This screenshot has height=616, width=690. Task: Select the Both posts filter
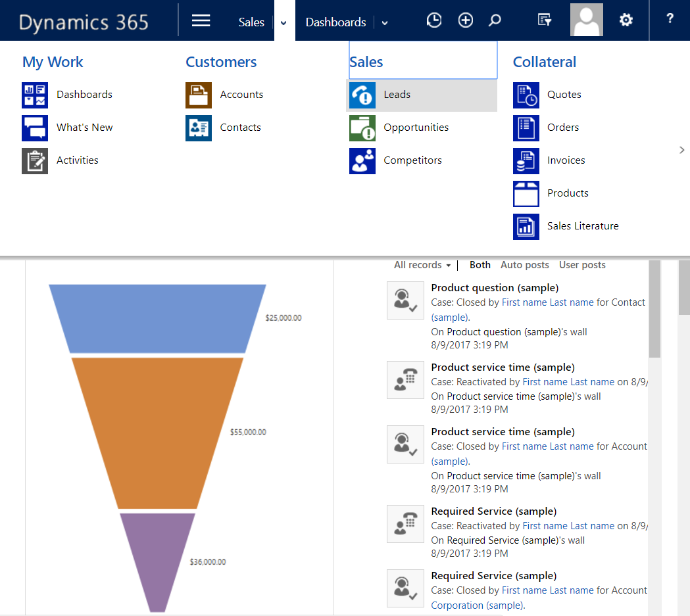(480, 265)
